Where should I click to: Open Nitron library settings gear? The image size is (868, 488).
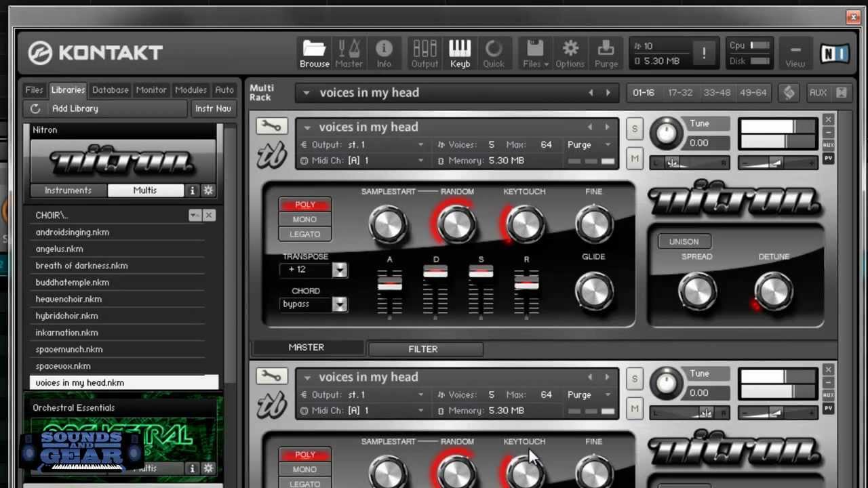208,190
